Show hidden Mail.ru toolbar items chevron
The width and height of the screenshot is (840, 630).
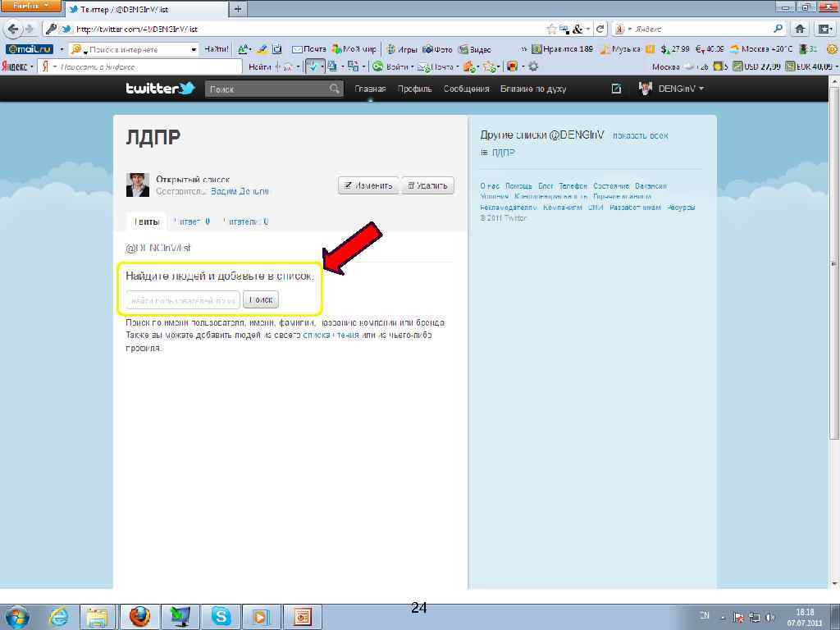(524, 49)
